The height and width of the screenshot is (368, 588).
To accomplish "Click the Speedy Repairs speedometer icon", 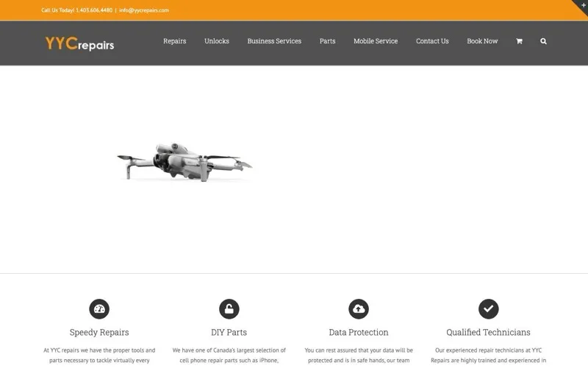I will tap(99, 308).
